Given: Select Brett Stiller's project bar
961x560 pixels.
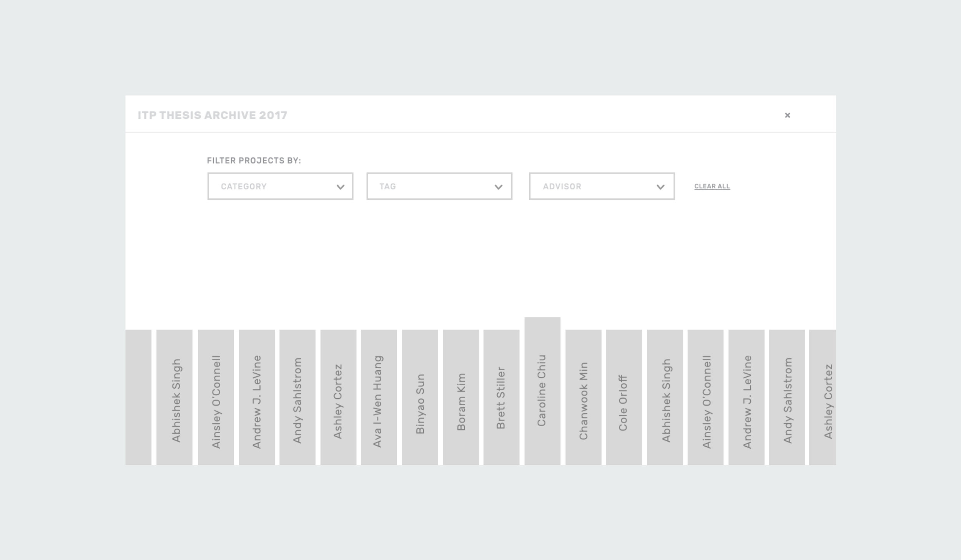Looking at the screenshot, I should pyautogui.click(x=501, y=397).
